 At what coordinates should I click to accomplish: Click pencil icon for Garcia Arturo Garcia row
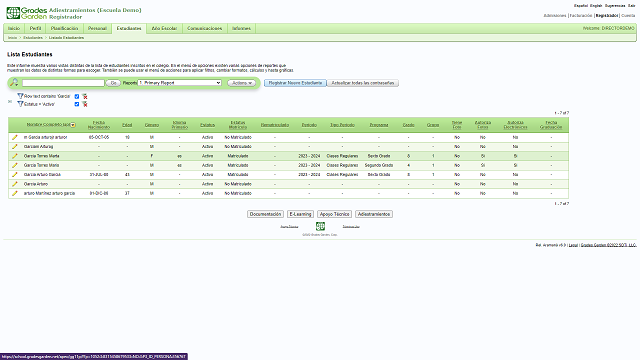15,175
